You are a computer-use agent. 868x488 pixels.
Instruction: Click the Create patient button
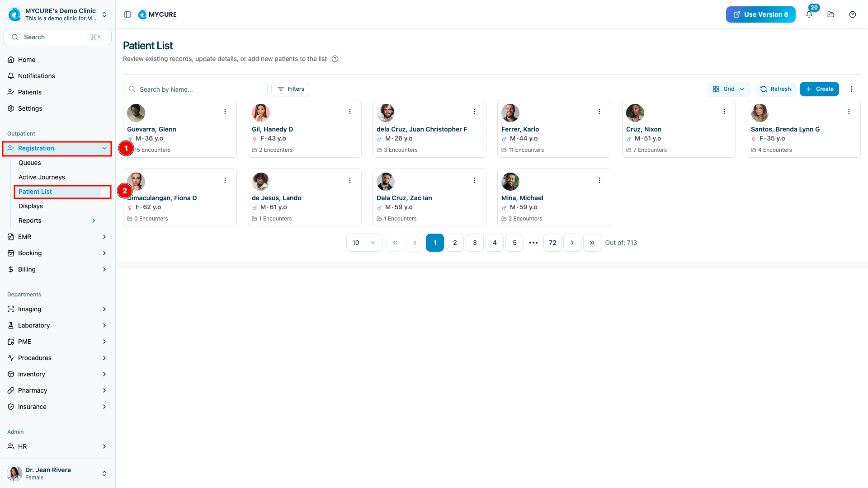(x=819, y=89)
